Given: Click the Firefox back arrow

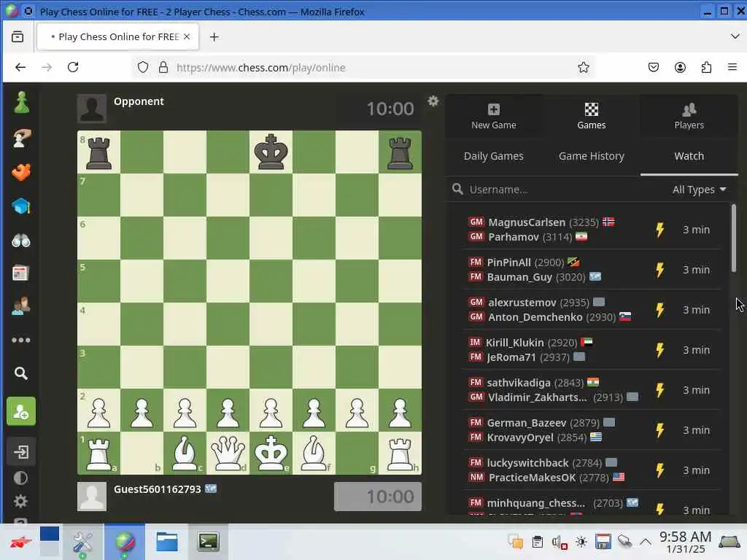Looking at the screenshot, I should click(x=20, y=67).
